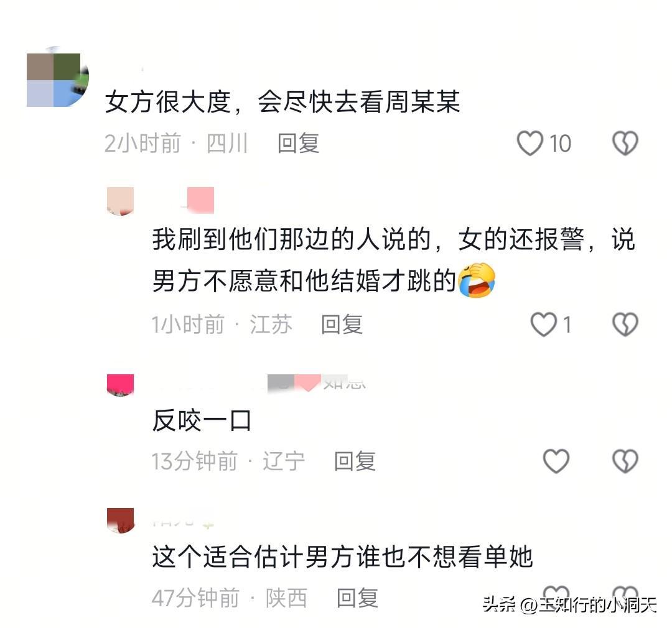Viewport: 672px width, 628px height.
Task: Reply to the comment from 四川
Action: 298,143
